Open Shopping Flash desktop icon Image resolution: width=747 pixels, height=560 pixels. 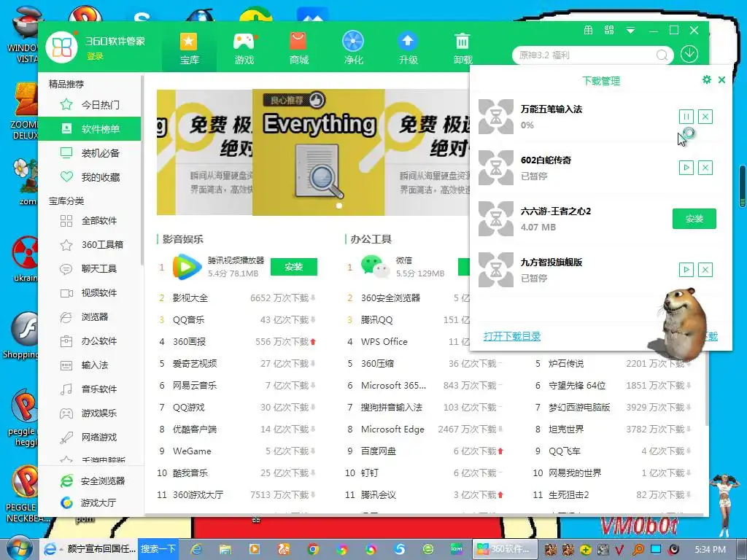click(x=21, y=335)
